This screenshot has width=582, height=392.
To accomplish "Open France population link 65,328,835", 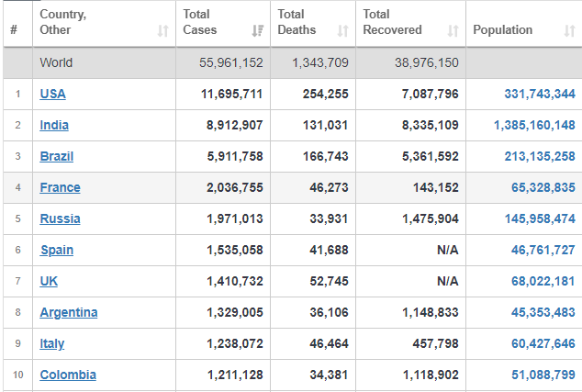I will tap(543, 187).
